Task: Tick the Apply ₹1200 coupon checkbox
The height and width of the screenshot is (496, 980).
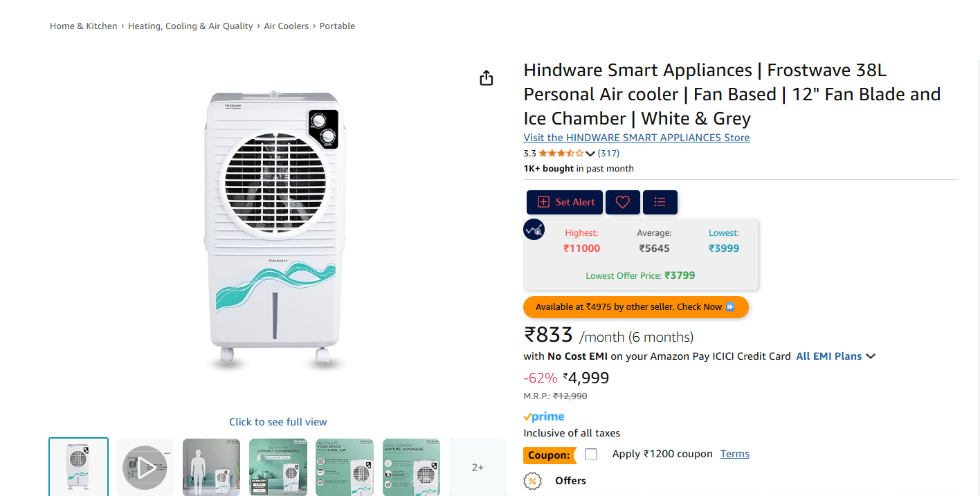Action: coord(591,454)
